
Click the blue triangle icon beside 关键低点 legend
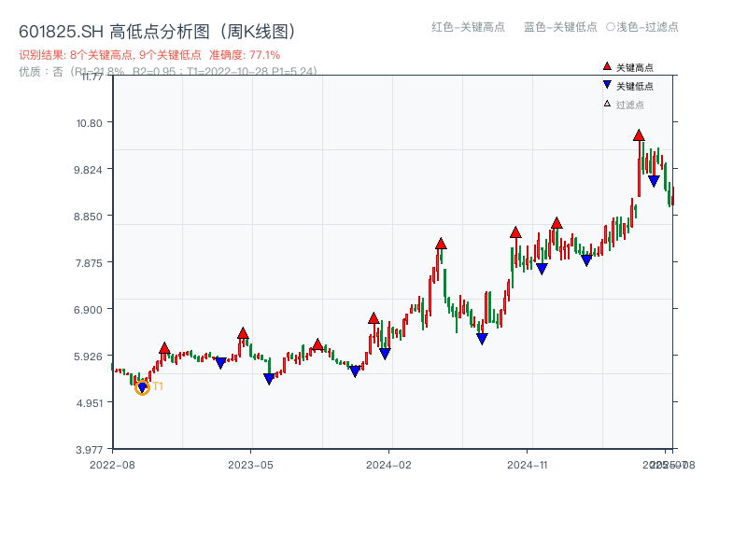click(607, 85)
